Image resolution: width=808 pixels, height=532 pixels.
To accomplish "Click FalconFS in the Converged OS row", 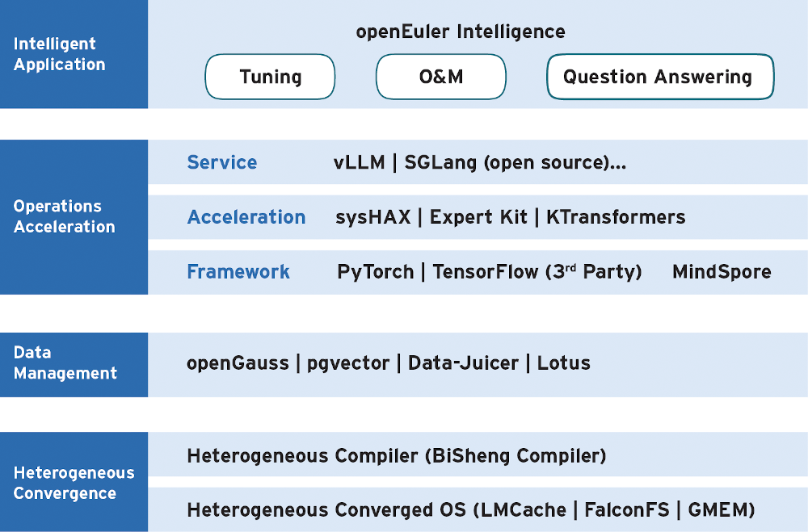I will pos(627,510).
